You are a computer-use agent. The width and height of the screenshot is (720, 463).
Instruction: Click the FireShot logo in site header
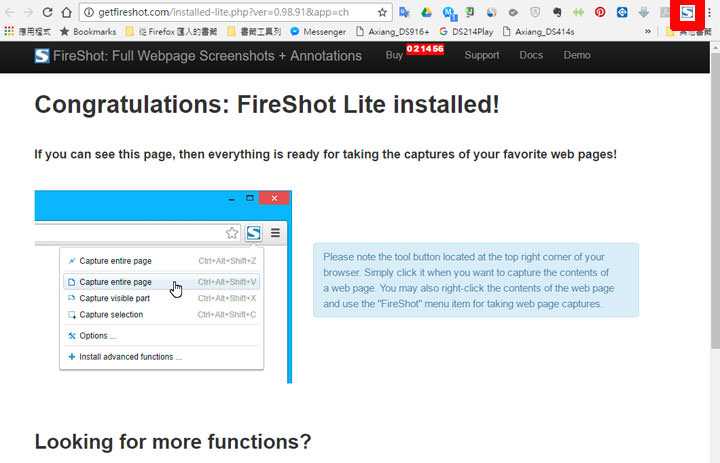(42, 56)
